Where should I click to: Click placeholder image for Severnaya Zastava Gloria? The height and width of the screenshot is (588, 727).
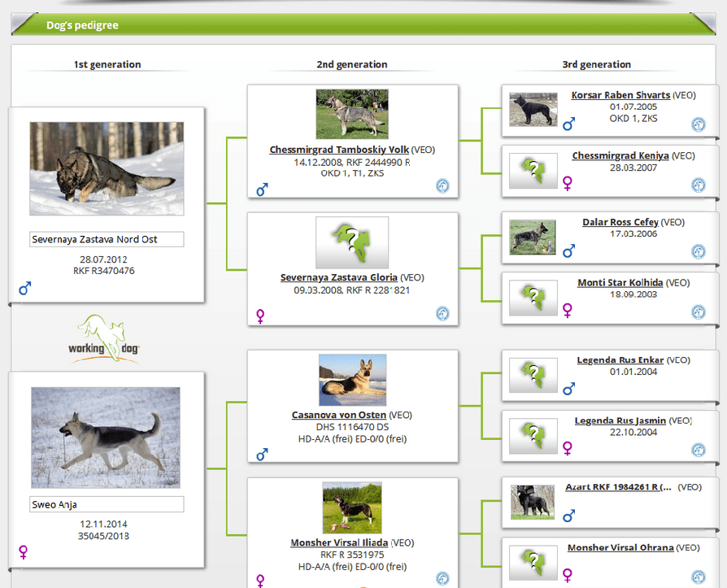click(351, 242)
